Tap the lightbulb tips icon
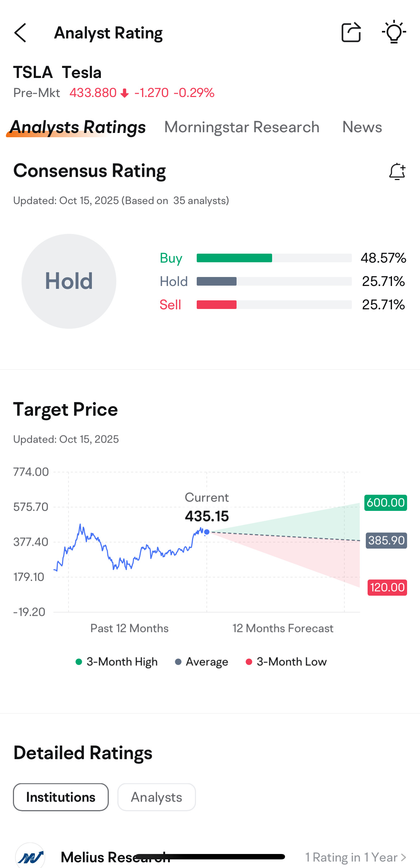The height and width of the screenshot is (868, 420). tap(394, 32)
